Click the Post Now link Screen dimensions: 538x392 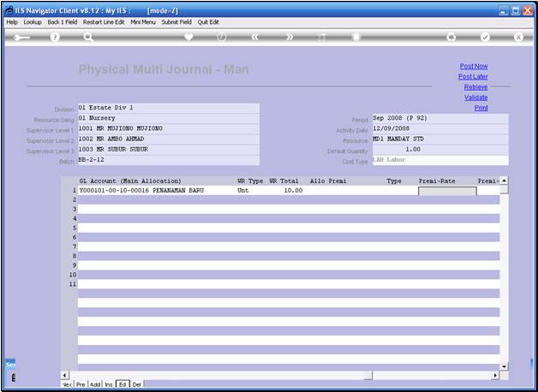pyautogui.click(x=474, y=66)
